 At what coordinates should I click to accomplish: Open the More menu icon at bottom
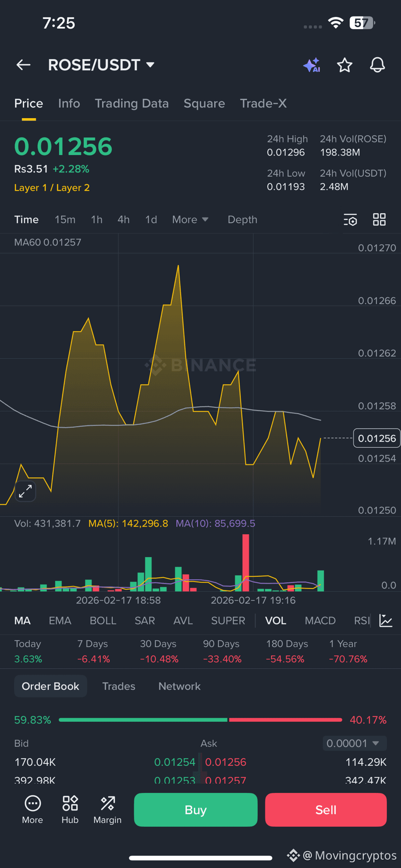[x=32, y=809]
